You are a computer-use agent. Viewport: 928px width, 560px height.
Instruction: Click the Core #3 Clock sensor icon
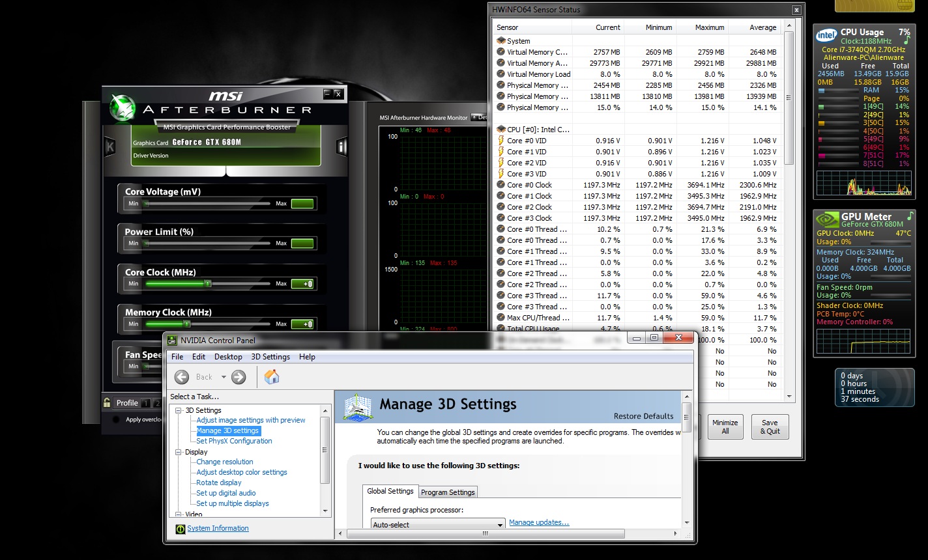tap(501, 218)
